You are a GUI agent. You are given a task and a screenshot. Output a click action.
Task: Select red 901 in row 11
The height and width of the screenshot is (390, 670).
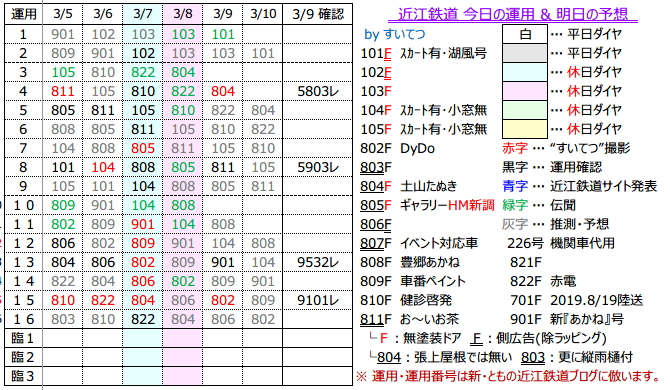click(x=143, y=224)
